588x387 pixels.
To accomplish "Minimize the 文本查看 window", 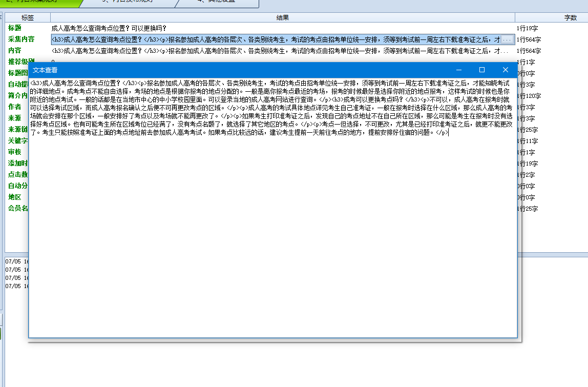I will tap(459, 70).
